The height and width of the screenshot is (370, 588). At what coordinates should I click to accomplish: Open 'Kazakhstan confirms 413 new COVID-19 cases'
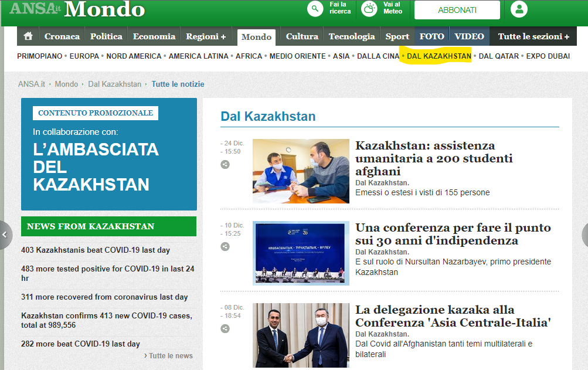pyautogui.click(x=107, y=320)
